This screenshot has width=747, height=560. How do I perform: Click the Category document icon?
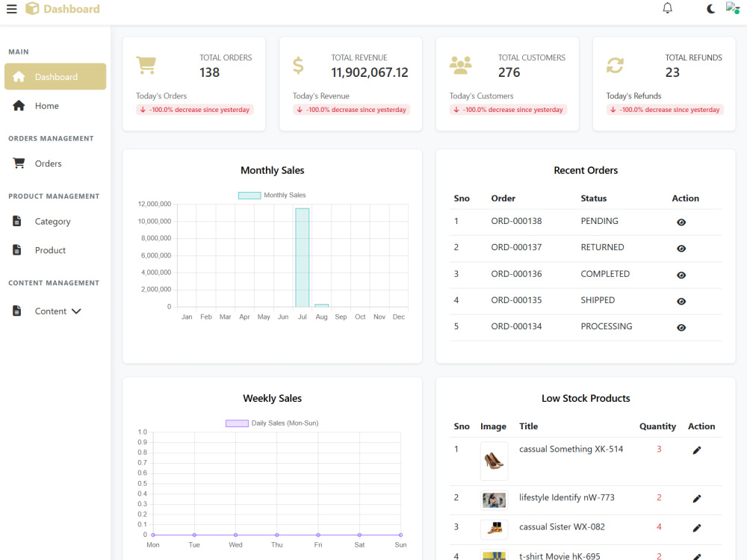coord(16,221)
